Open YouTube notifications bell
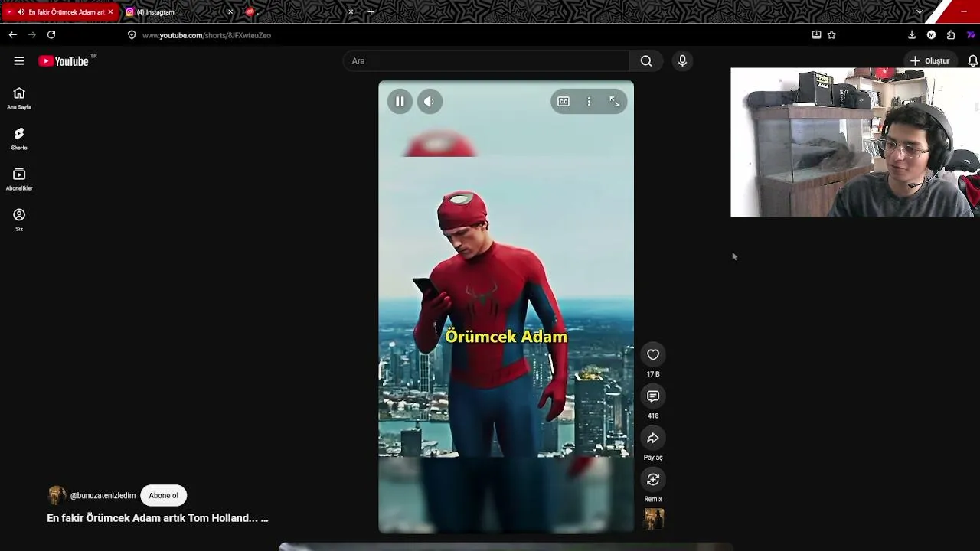The width and height of the screenshot is (980, 551). coord(972,61)
